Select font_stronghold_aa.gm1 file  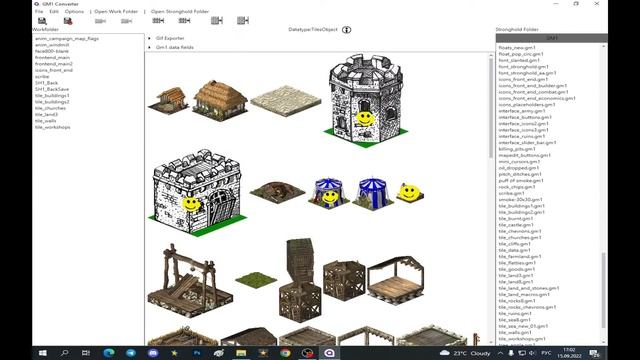click(x=527, y=73)
